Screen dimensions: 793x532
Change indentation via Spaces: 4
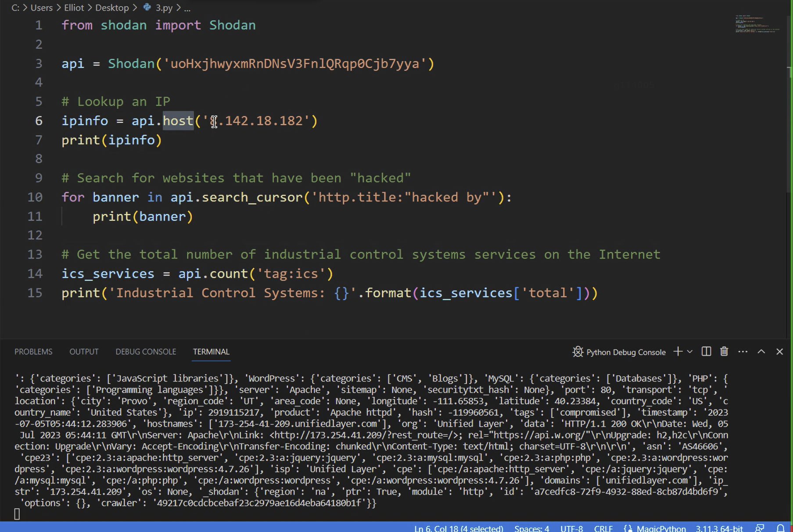pos(532,528)
